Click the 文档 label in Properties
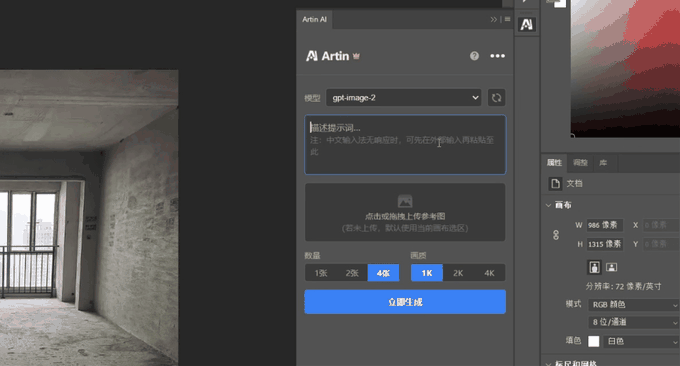This screenshot has width=680, height=366. [x=574, y=183]
